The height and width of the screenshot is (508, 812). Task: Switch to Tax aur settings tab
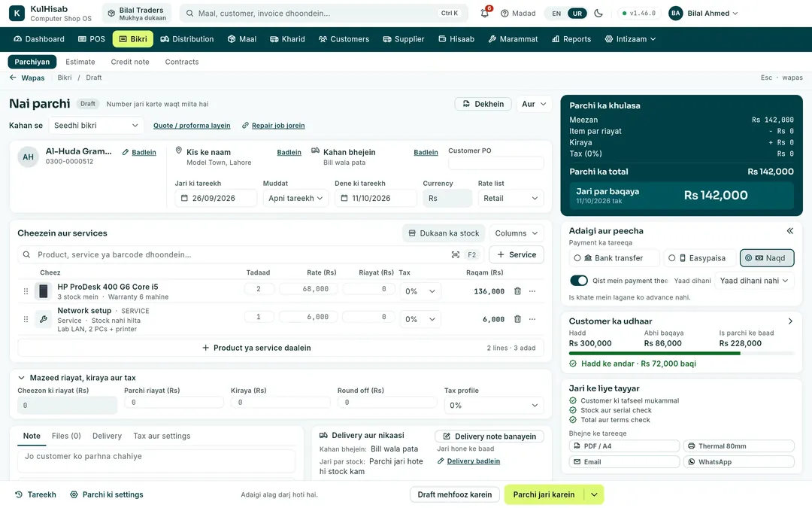pyautogui.click(x=162, y=436)
